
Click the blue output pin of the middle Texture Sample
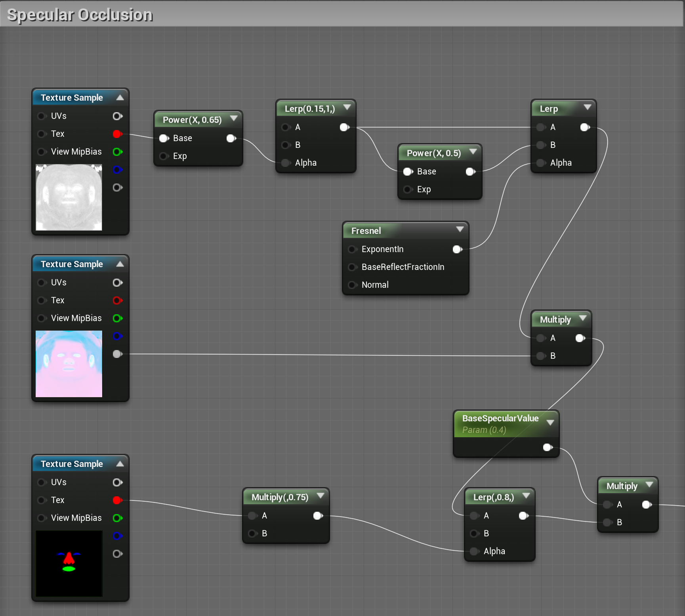[x=118, y=336]
